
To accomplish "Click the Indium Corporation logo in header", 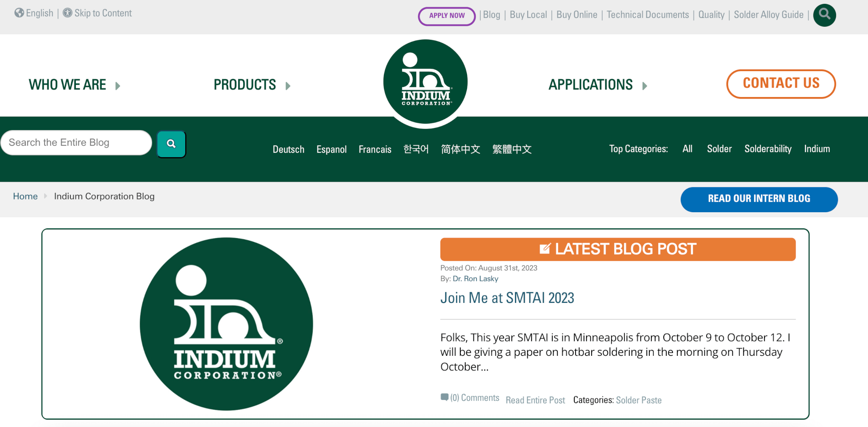I will [426, 82].
